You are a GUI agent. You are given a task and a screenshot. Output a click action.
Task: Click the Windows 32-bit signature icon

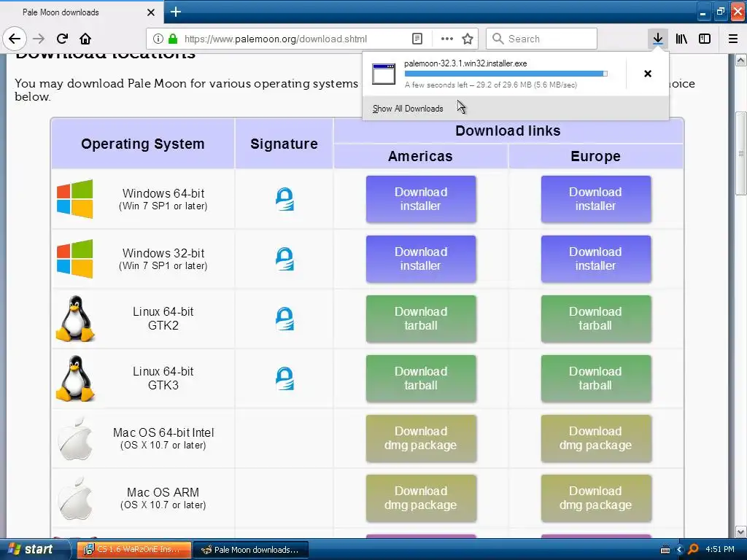coord(285,259)
